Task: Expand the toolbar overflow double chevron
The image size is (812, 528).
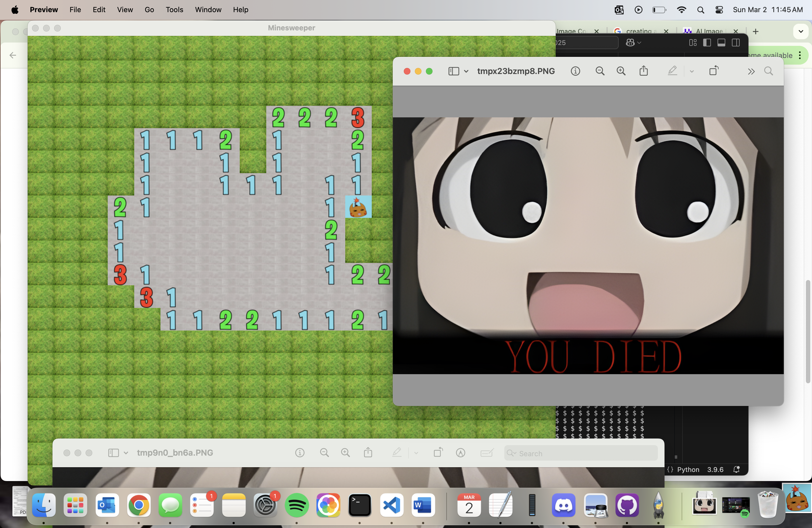Action: [x=751, y=71]
